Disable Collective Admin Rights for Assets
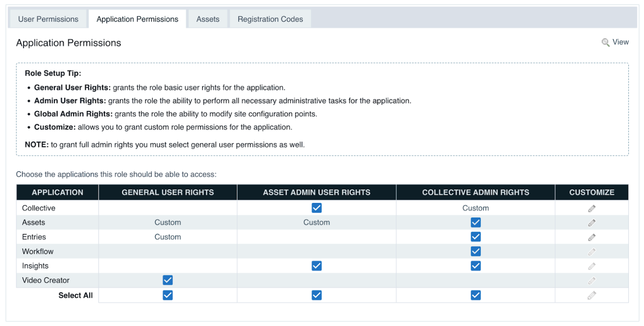Viewport: 644px width, 326px height. coord(475,222)
